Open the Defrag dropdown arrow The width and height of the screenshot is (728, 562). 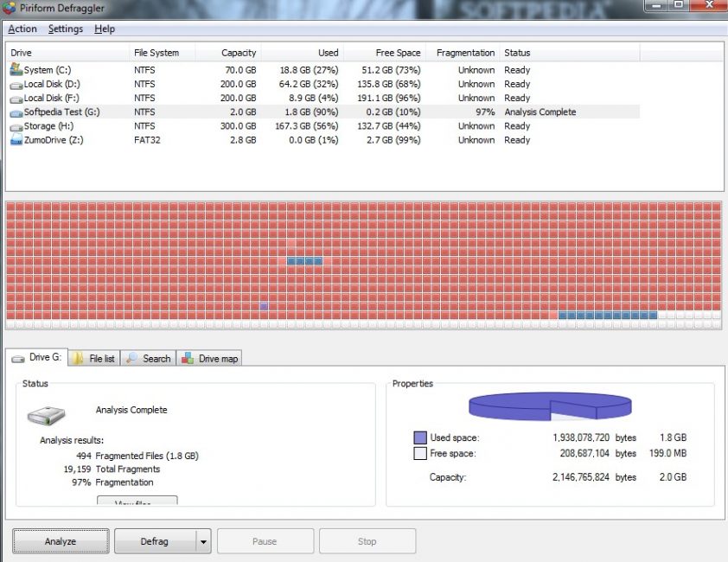tap(203, 541)
